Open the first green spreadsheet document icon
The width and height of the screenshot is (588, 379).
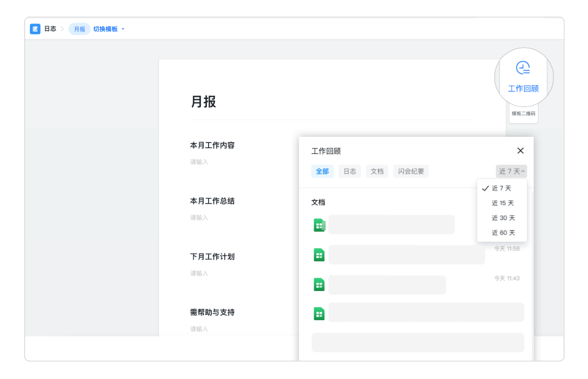point(319,224)
